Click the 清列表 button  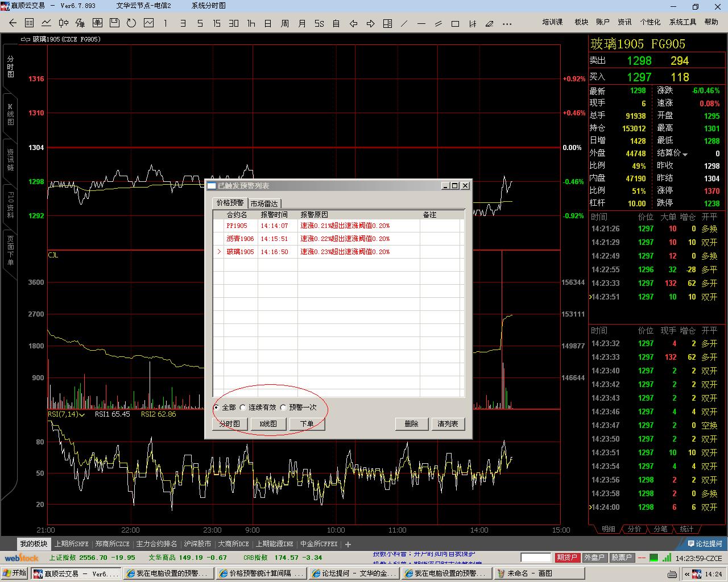[448, 424]
